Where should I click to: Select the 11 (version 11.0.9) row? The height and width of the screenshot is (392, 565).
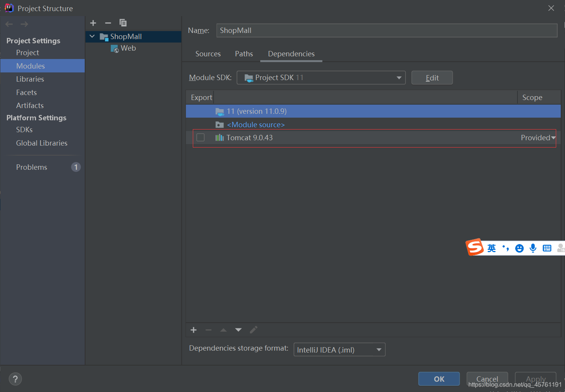tap(373, 111)
